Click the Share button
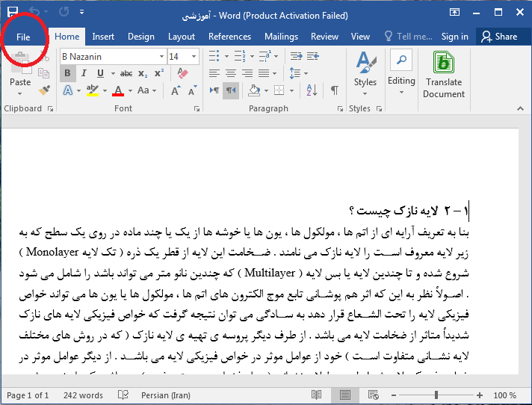Image resolution: width=532 pixels, height=405 pixels. click(x=499, y=37)
